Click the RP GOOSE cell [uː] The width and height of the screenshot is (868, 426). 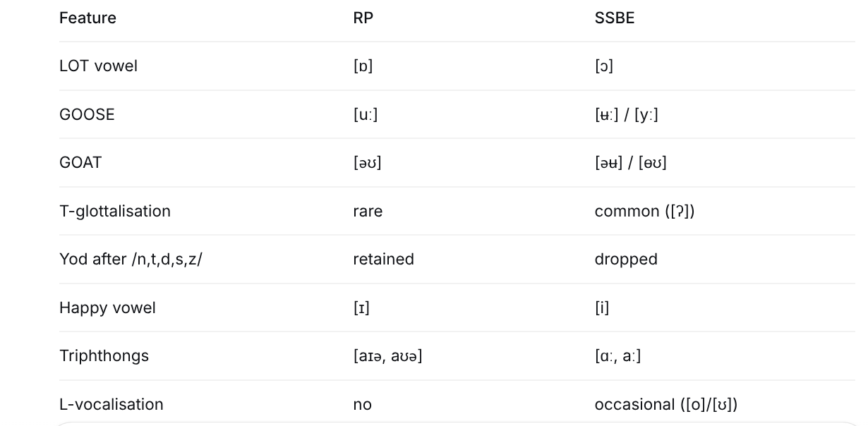click(x=366, y=114)
